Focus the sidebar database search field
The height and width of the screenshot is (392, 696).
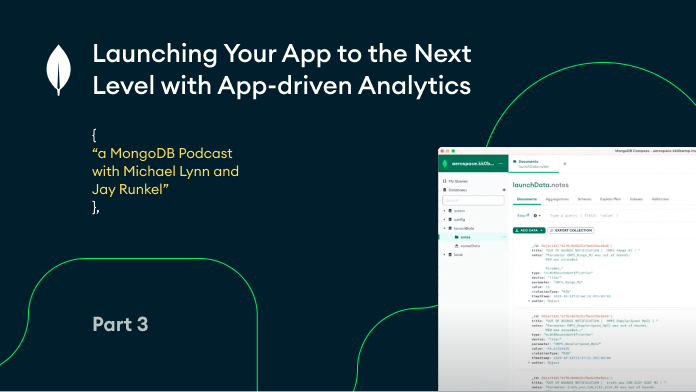pos(473,200)
